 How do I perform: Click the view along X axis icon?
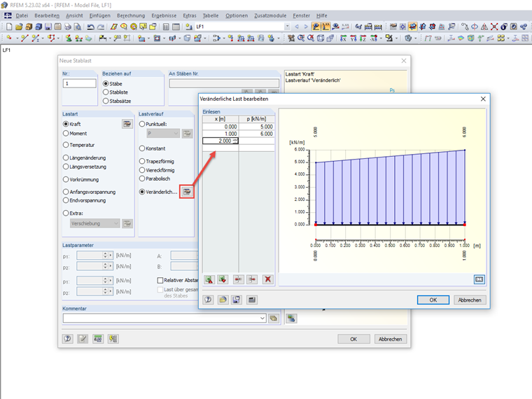[x=344, y=38]
